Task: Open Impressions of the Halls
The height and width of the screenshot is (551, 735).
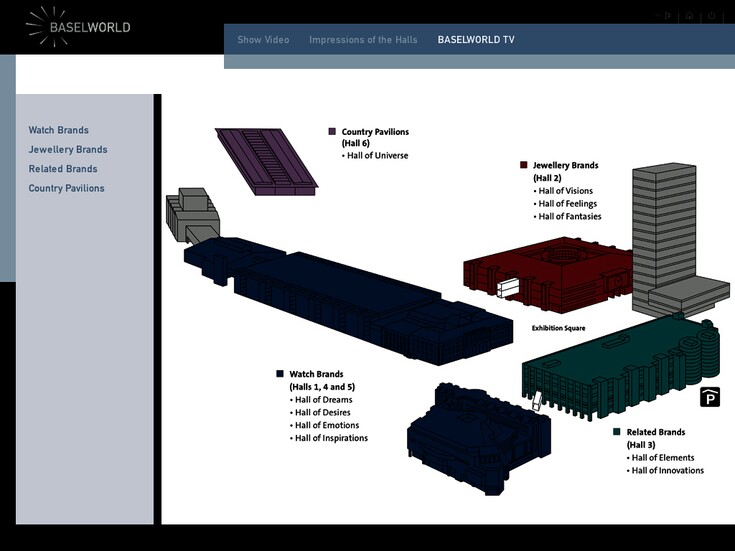Action: click(363, 40)
